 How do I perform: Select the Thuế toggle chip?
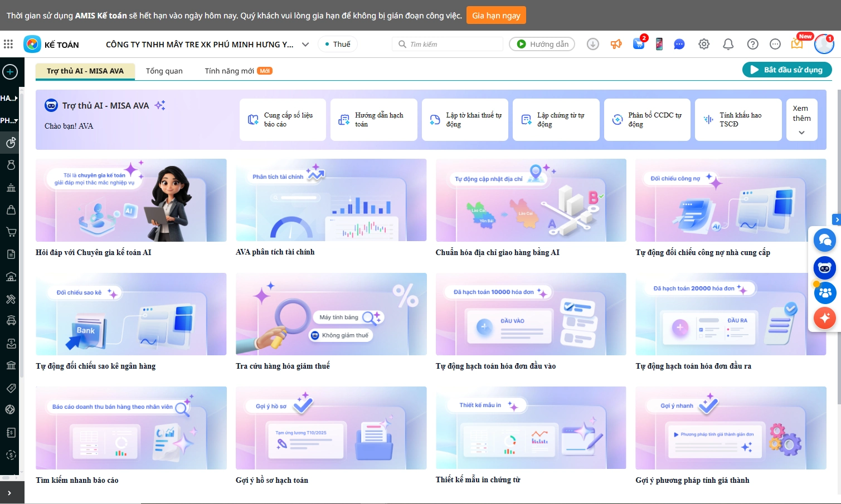(x=337, y=44)
